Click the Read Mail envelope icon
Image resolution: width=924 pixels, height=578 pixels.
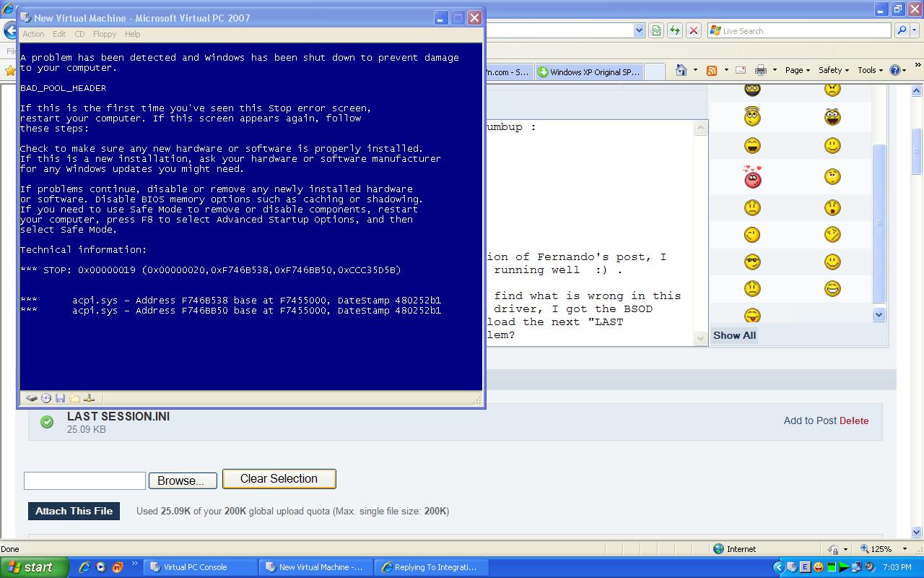741,70
